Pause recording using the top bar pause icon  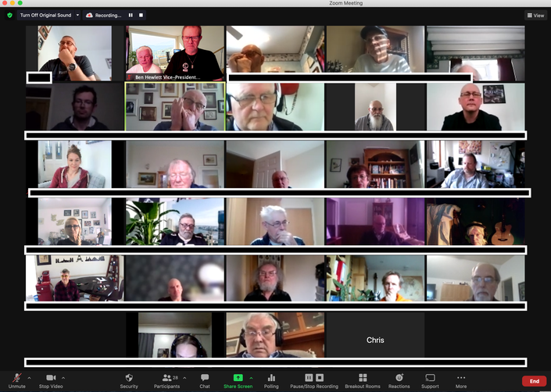point(131,15)
